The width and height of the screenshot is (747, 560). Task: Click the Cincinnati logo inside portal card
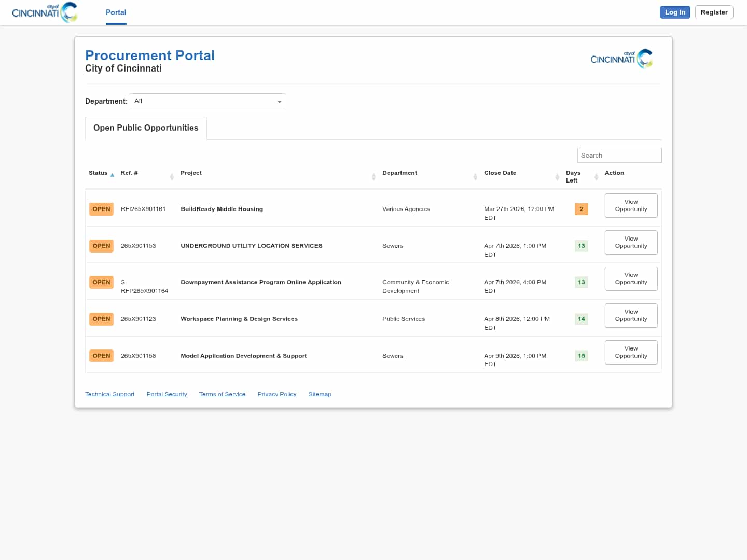click(621, 59)
